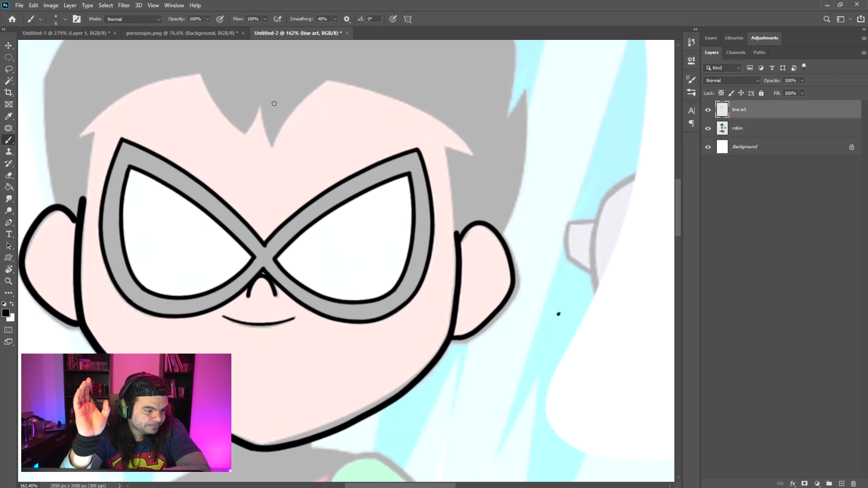Toggle lock transparent pixels
The image size is (868, 488).
[721, 93]
